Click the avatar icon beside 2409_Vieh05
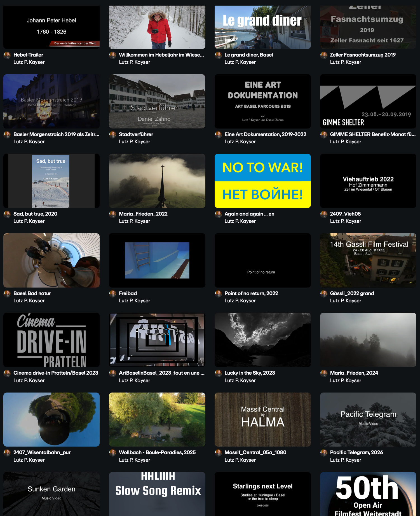Screen dimensions: 420x516 point(324,214)
